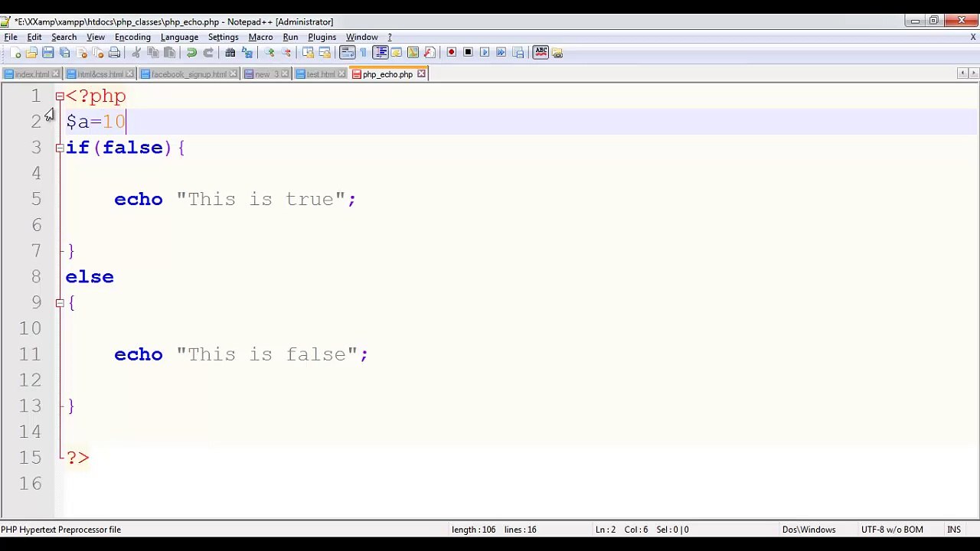
Task: Open the Search menu
Action: pos(64,37)
